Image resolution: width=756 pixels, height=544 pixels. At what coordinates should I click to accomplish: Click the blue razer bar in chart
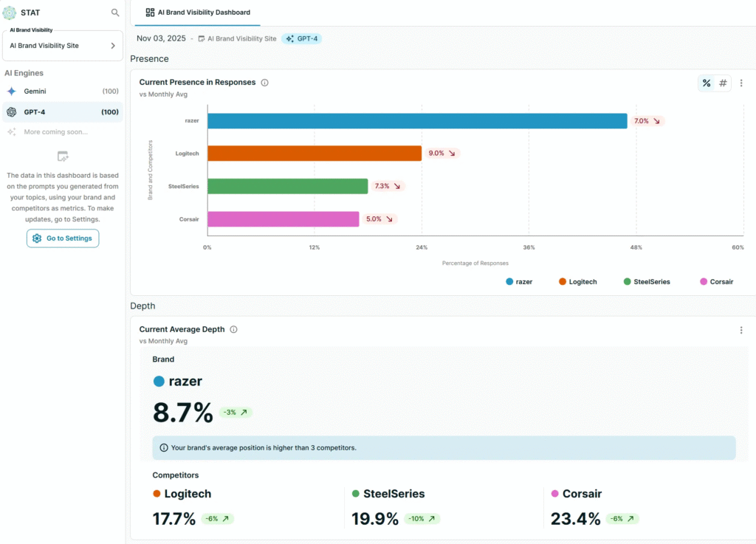417,121
